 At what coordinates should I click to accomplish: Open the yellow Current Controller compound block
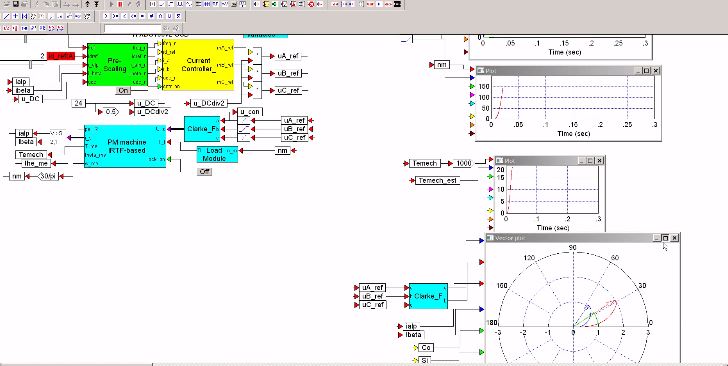click(198, 65)
